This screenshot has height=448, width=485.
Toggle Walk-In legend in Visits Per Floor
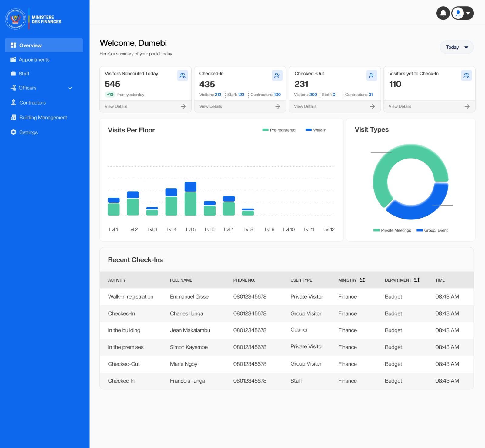click(x=316, y=130)
